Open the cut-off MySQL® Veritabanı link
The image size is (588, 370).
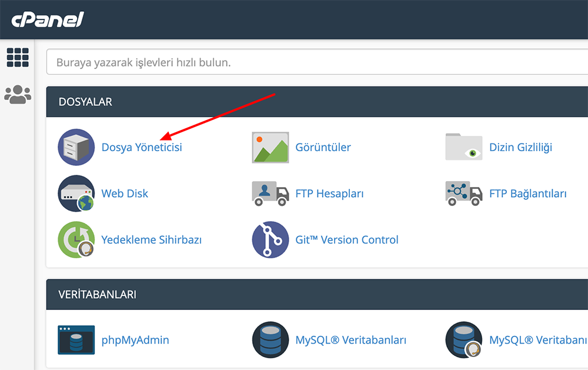[539, 340]
